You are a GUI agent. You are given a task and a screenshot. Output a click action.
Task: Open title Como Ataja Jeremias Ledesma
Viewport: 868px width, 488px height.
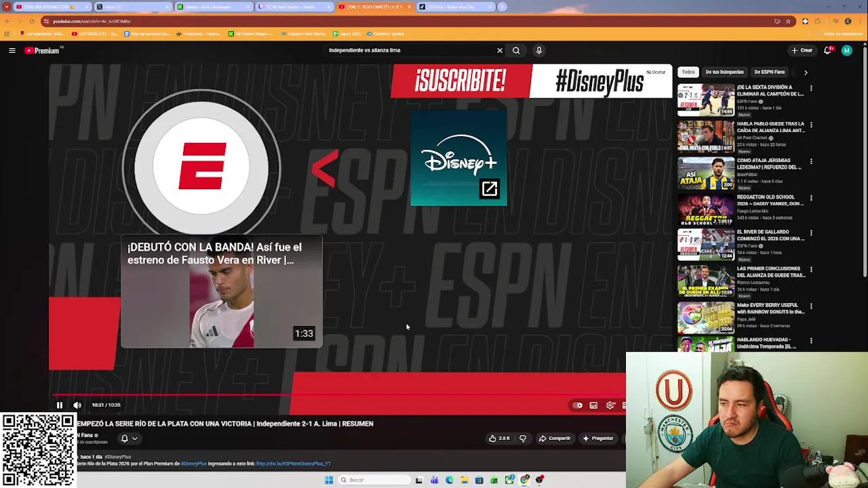click(770, 164)
